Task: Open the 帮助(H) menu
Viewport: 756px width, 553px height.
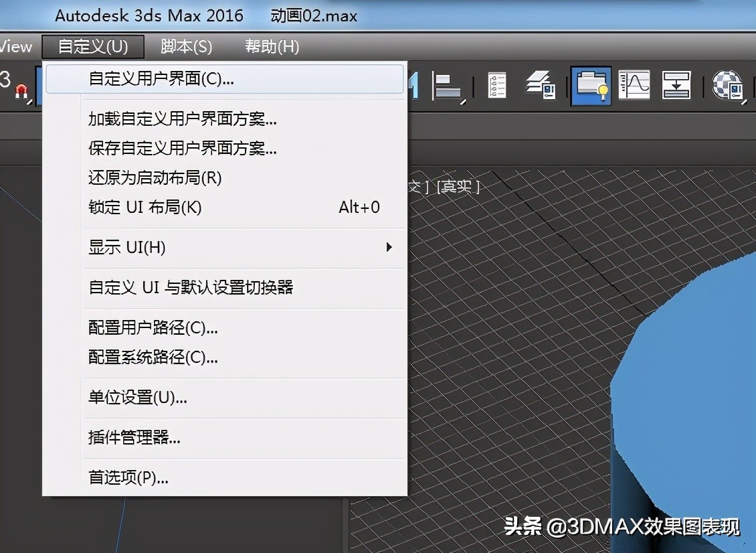Action: pyautogui.click(x=271, y=46)
